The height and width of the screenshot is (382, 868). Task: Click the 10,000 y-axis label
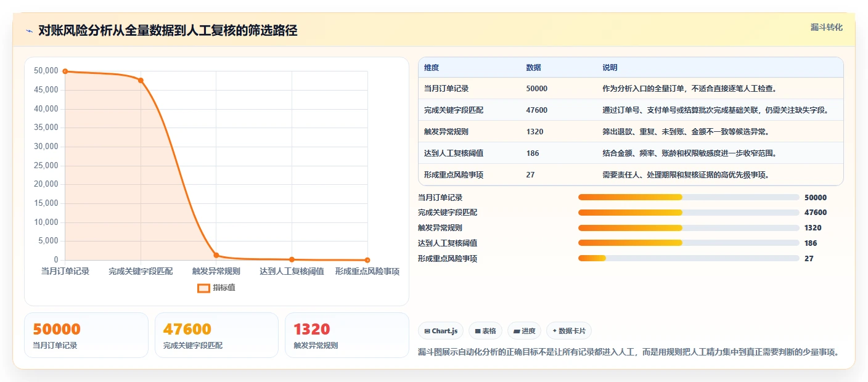point(46,222)
